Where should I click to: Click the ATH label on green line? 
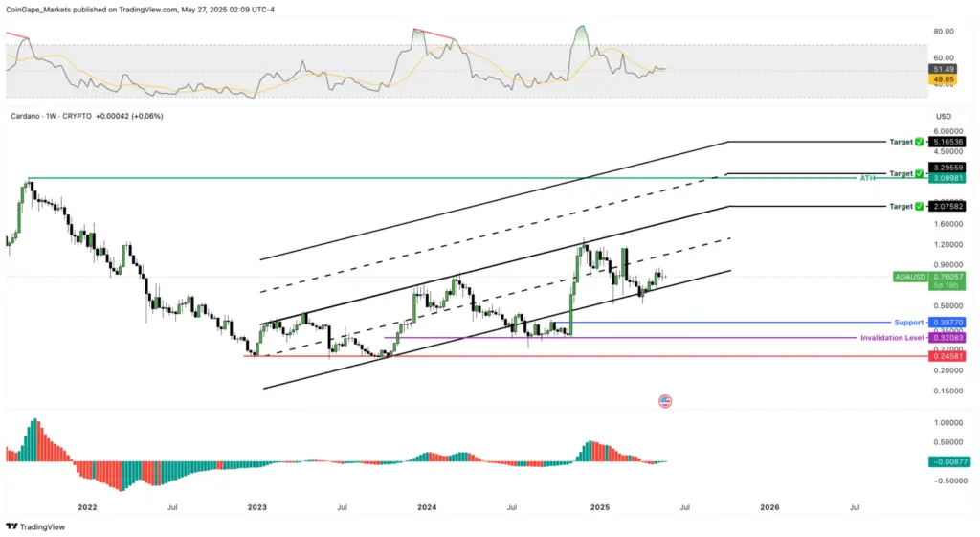click(x=868, y=178)
